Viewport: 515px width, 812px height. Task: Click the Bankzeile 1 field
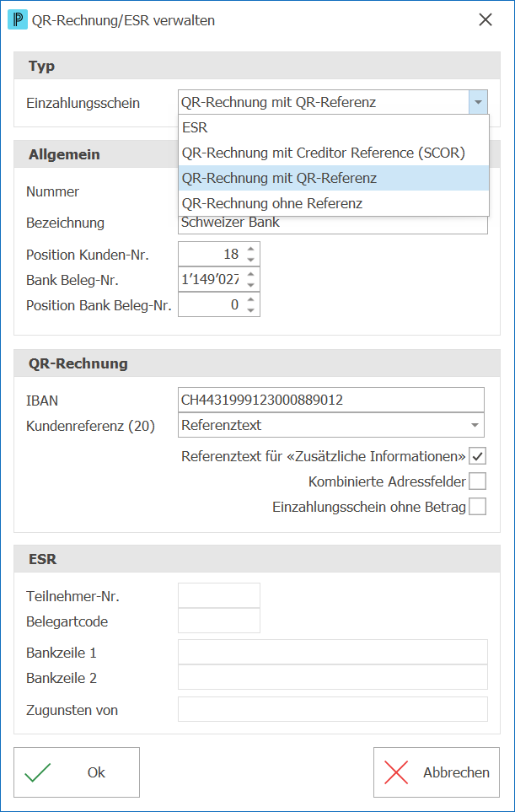[333, 652]
